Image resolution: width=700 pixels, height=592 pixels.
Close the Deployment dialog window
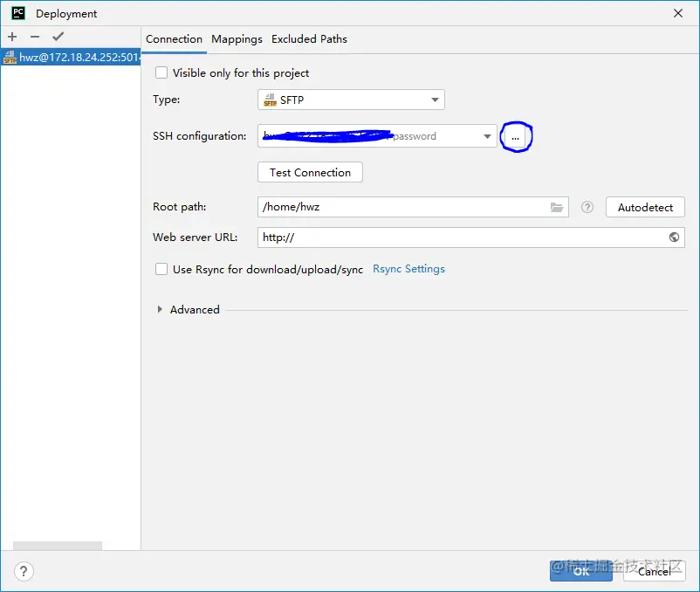[x=678, y=13]
